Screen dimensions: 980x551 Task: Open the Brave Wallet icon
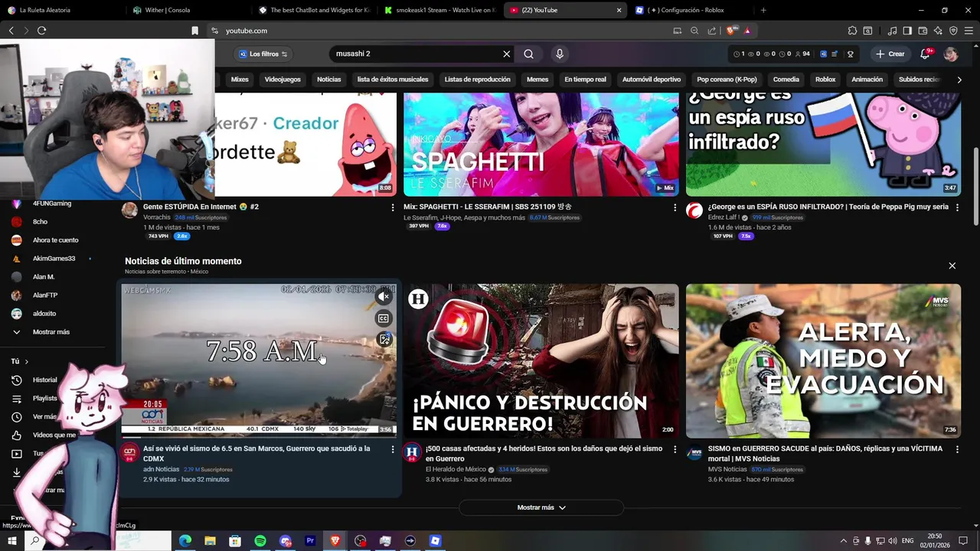[923, 31]
